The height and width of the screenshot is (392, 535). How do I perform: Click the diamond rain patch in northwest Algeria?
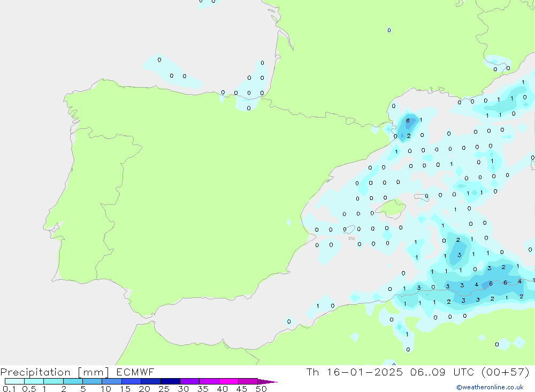pyautogui.click(x=354, y=337)
